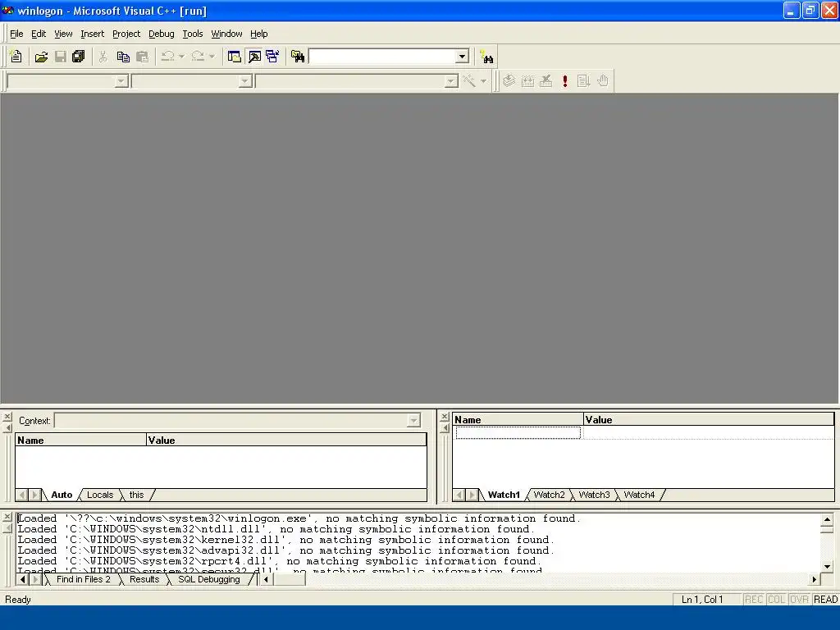Open the File menu

pos(16,34)
